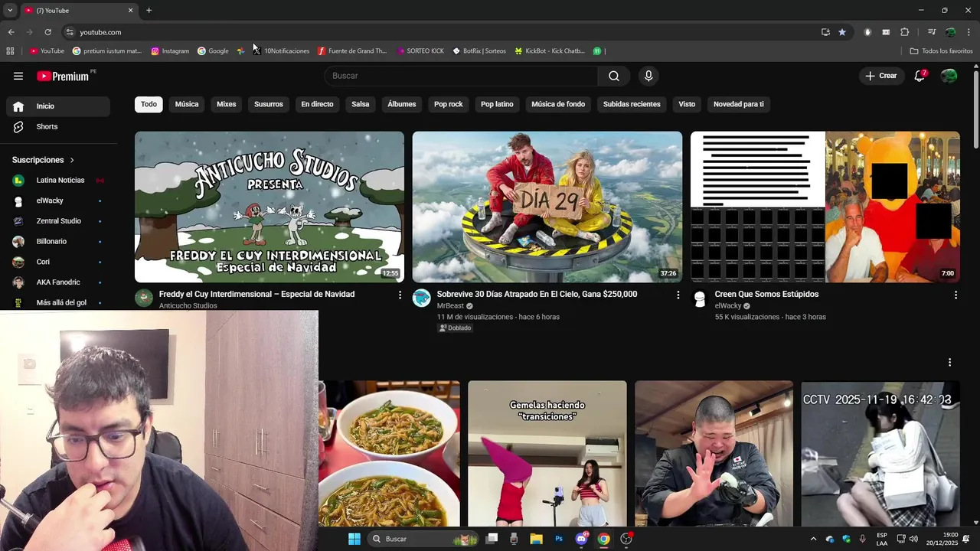Open the Chrome extensions puzzle icon

(x=904, y=32)
